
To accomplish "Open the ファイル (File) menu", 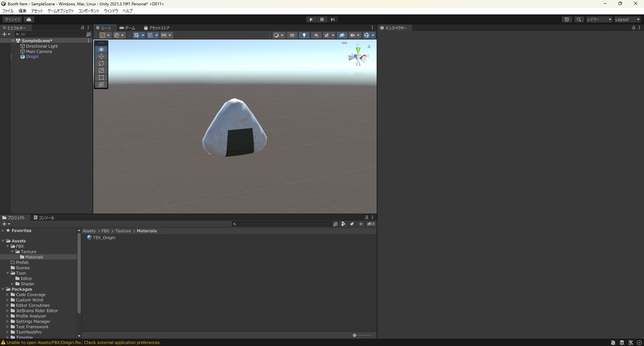I will [8, 11].
